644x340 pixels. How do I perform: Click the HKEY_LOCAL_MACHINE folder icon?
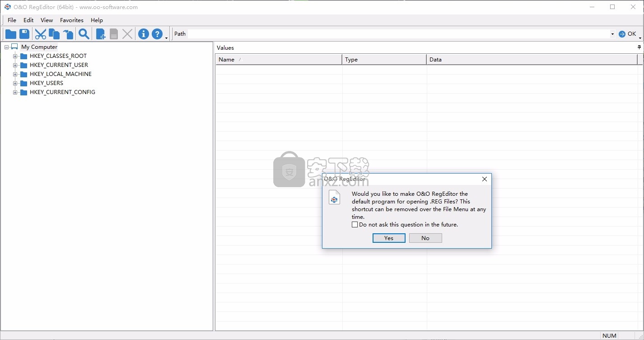[x=23, y=74]
